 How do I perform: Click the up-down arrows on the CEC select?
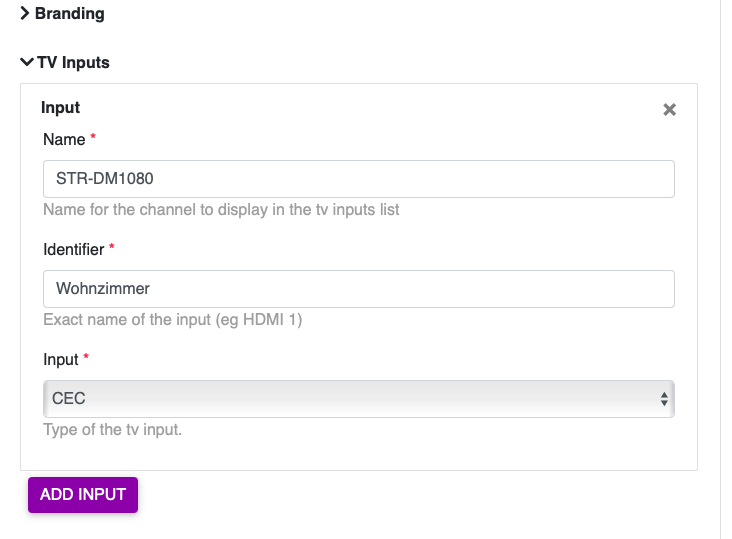click(x=664, y=399)
